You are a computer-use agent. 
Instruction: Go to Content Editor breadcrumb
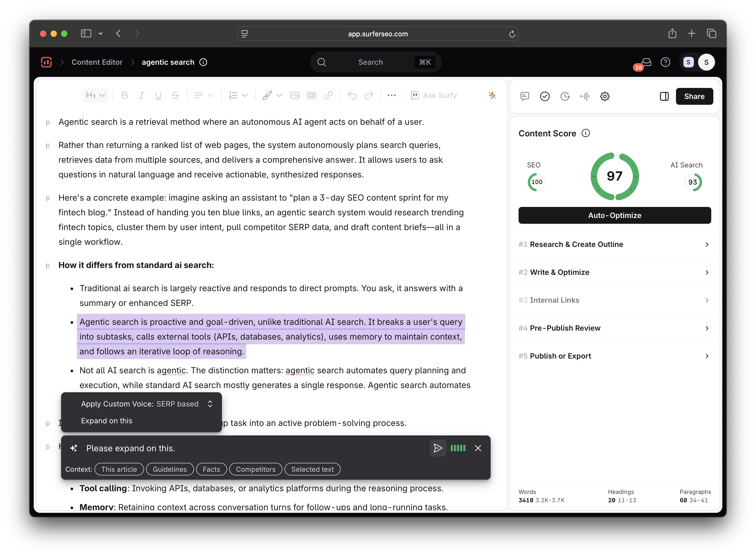[97, 62]
